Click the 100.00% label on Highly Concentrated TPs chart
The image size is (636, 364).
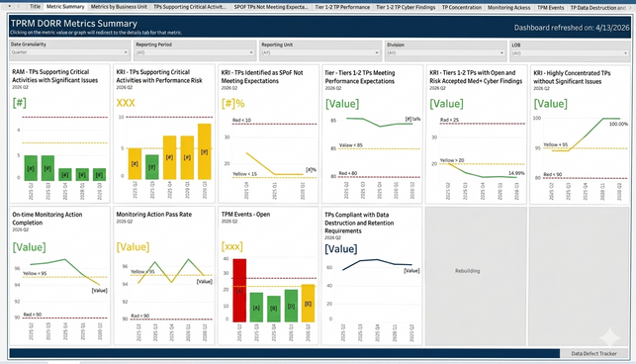point(618,125)
